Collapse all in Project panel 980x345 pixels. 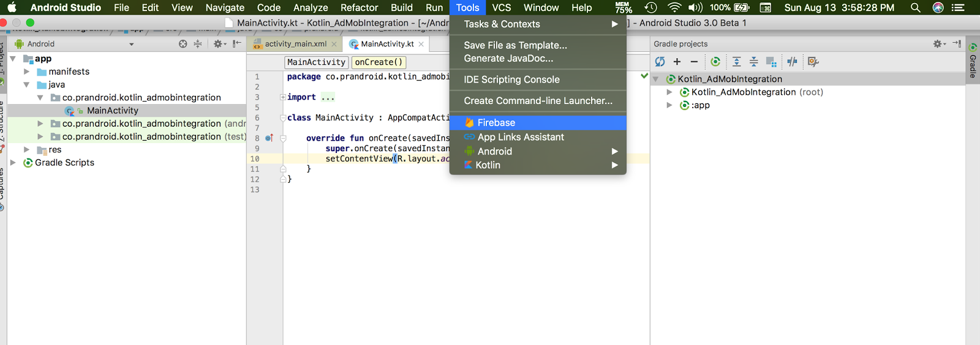(x=197, y=44)
